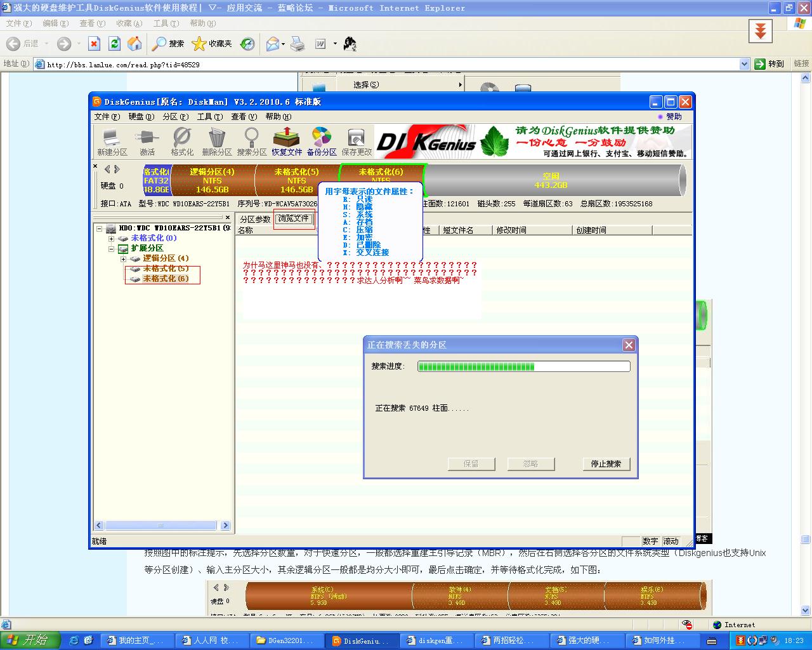Select 未格式化(6) in the disk tree
812x650 pixels.
166,279
